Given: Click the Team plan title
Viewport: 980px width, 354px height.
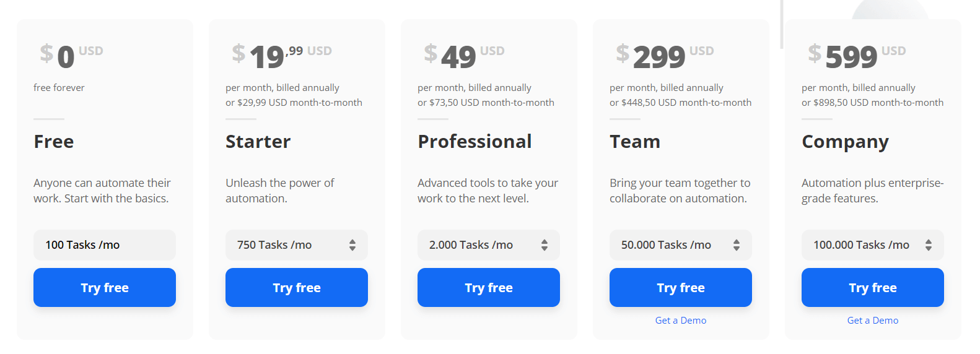Looking at the screenshot, I should (635, 142).
